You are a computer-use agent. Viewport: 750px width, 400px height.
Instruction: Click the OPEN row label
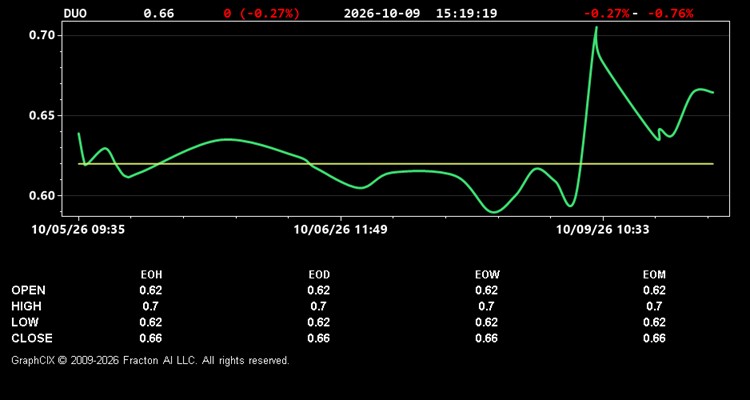tap(29, 290)
